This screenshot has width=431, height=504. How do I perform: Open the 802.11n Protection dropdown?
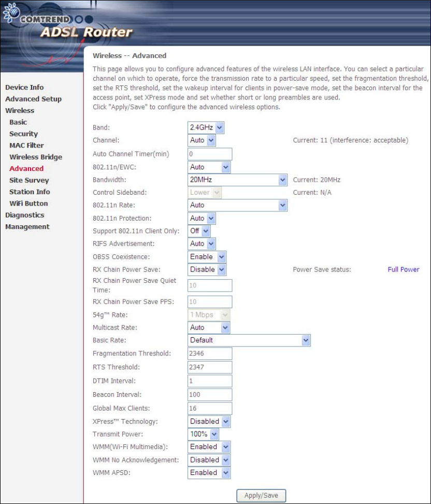click(x=202, y=218)
